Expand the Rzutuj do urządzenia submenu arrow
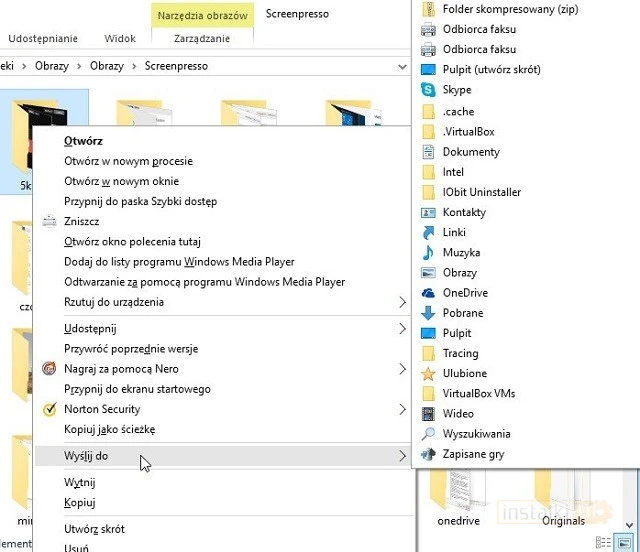The height and width of the screenshot is (552, 640). [403, 302]
